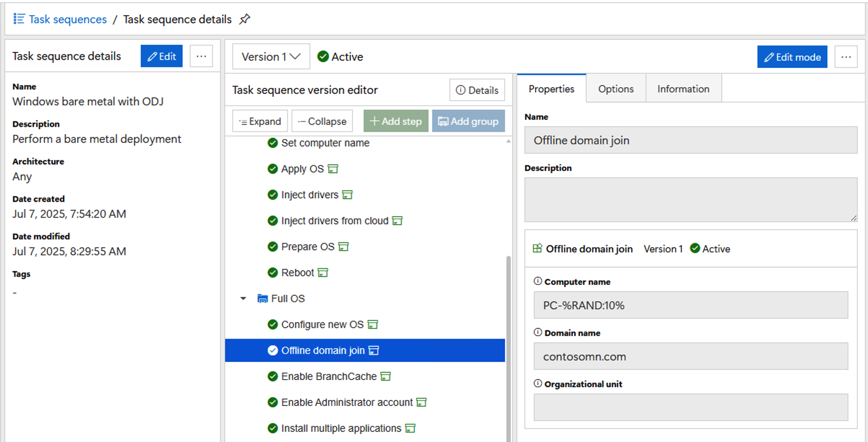
Task: Click the Full OS group folder icon
Action: coord(262,299)
